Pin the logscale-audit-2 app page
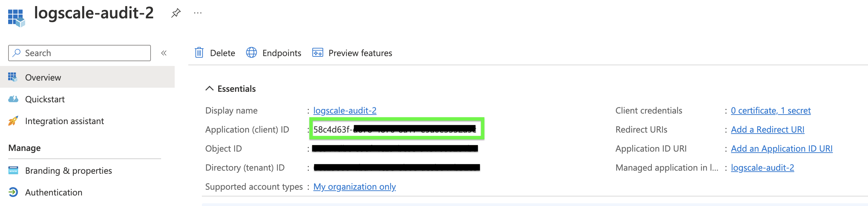 176,13
